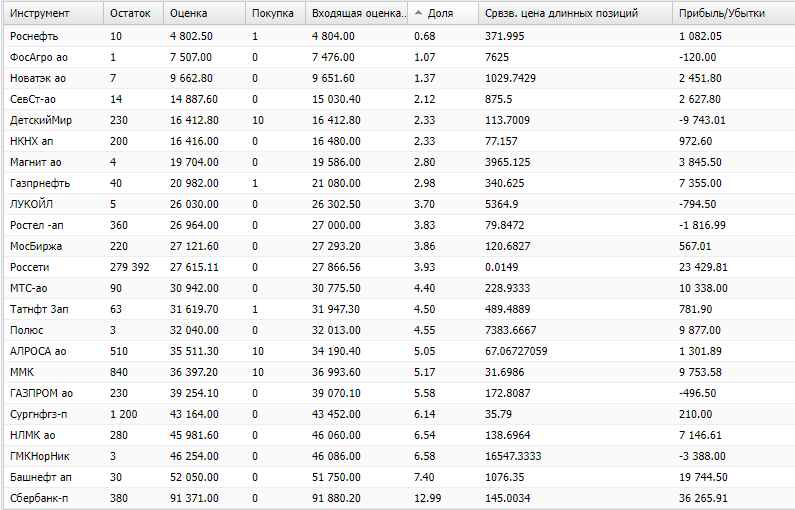Viewport: 795px width, 510px height.
Task: Click share value 0.68
Action: tap(424, 37)
